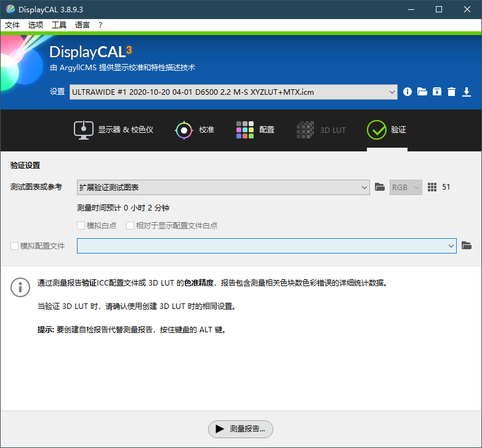The height and width of the screenshot is (448, 482).
Task: Click the download arrow icon
Action: point(467,92)
